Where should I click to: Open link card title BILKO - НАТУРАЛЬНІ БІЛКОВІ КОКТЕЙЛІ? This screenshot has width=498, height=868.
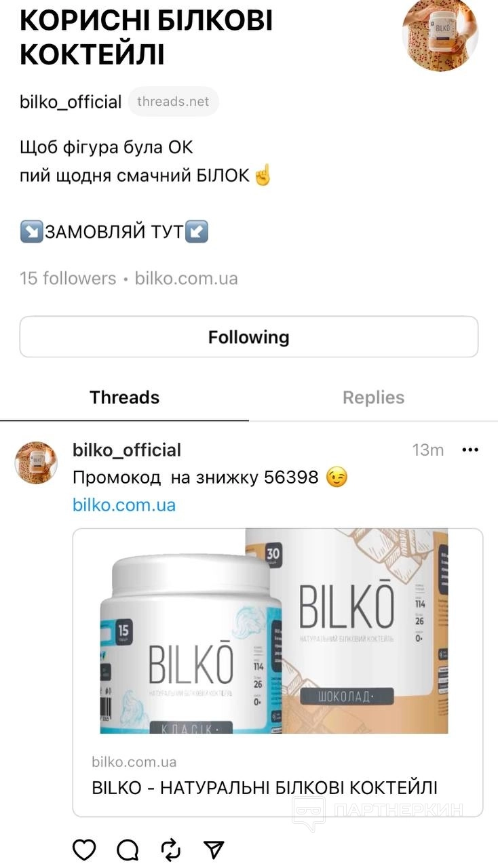pos(265,787)
